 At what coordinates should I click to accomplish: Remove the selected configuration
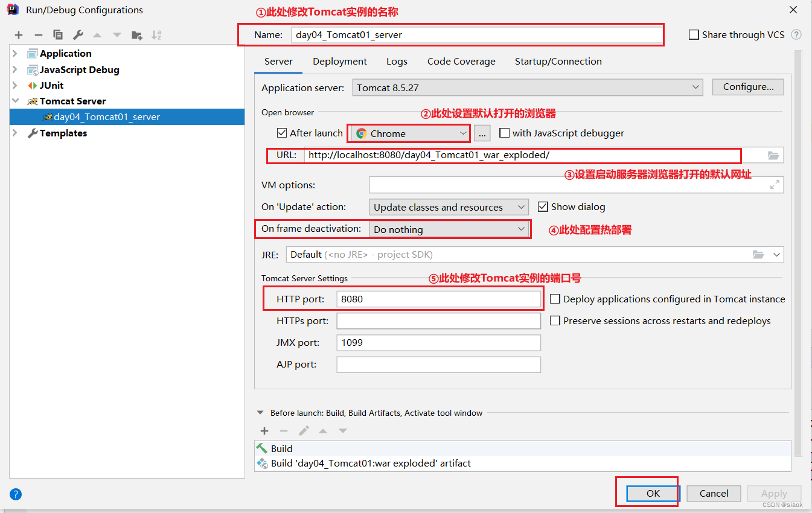(x=38, y=35)
